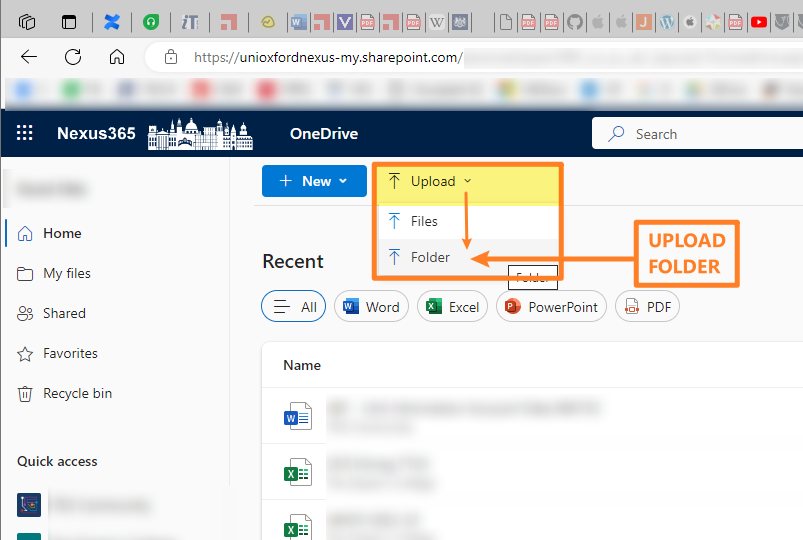
Task: Click the address bar URL field
Action: [x=474, y=57]
